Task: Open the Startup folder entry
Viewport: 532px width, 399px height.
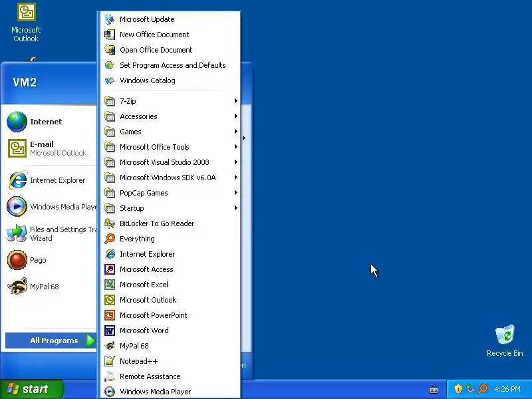Action: pos(171,208)
